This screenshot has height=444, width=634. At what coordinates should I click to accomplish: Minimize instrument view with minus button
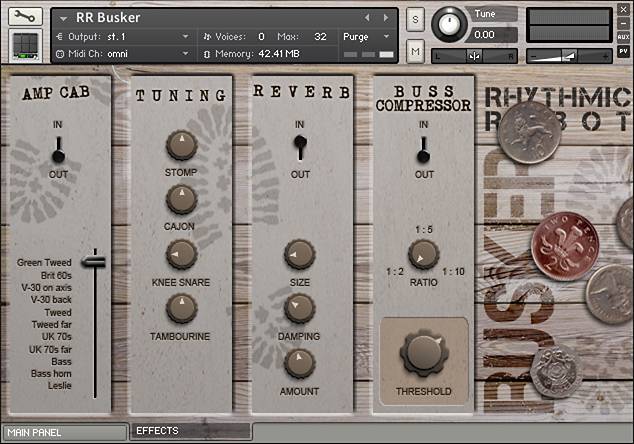pyautogui.click(x=623, y=23)
